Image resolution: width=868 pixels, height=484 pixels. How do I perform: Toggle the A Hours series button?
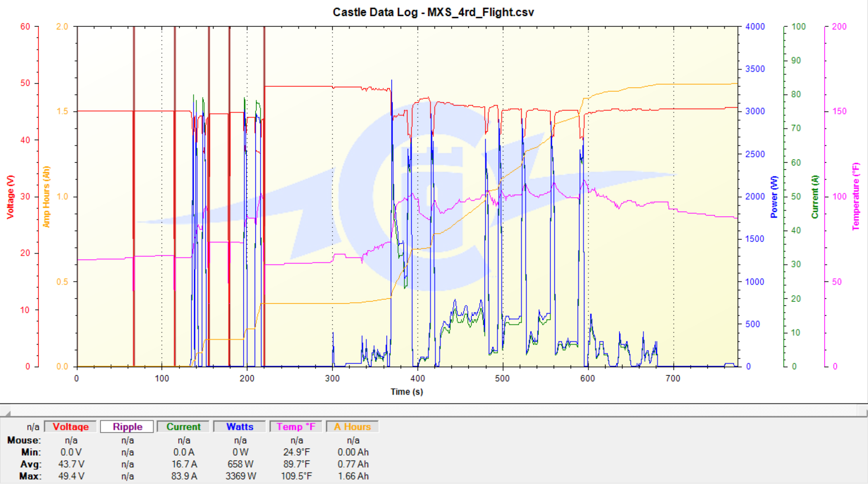[x=352, y=427]
